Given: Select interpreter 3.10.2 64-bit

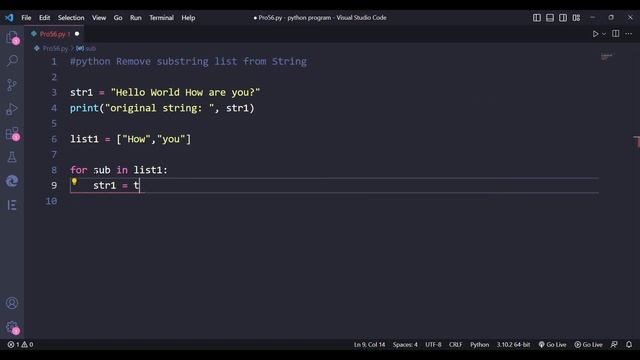Looking at the screenshot, I should point(513,344).
